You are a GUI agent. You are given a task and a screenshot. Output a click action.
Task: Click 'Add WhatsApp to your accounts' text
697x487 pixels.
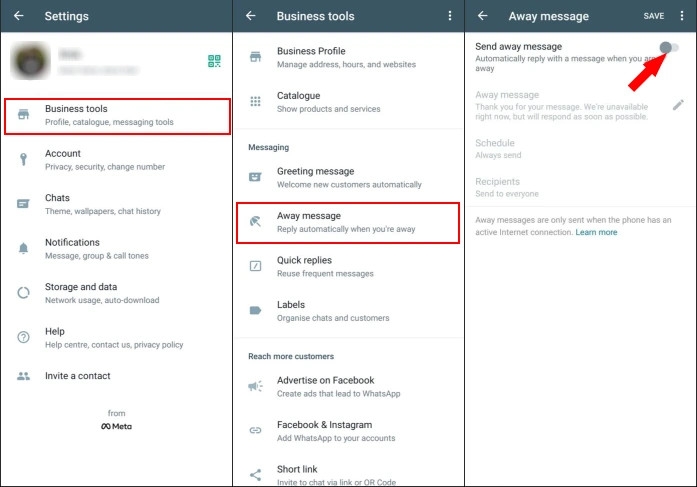pos(336,438)
